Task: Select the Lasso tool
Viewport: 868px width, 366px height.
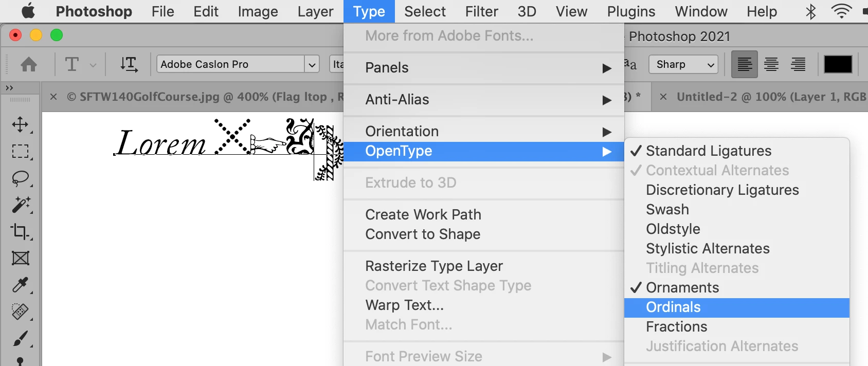Action: [x=20, y=178]
